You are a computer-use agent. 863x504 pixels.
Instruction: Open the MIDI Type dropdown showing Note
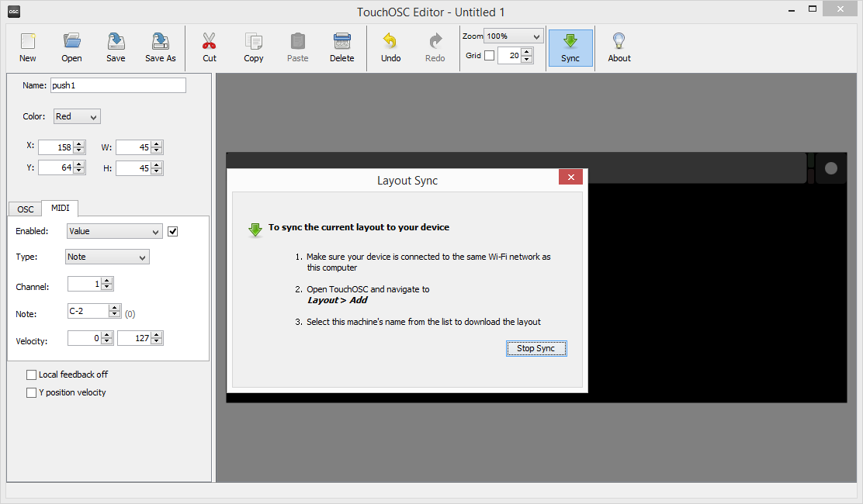click(108, 257)
